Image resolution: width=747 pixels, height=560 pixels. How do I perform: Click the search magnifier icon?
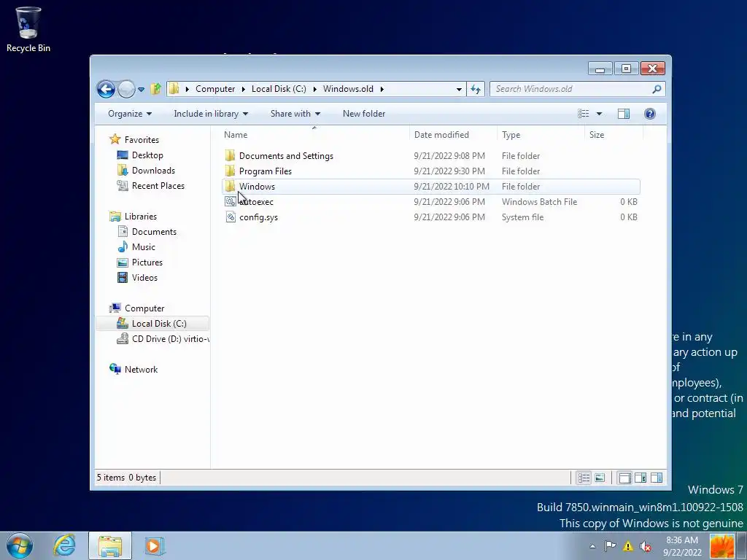[x=657, y=89]
